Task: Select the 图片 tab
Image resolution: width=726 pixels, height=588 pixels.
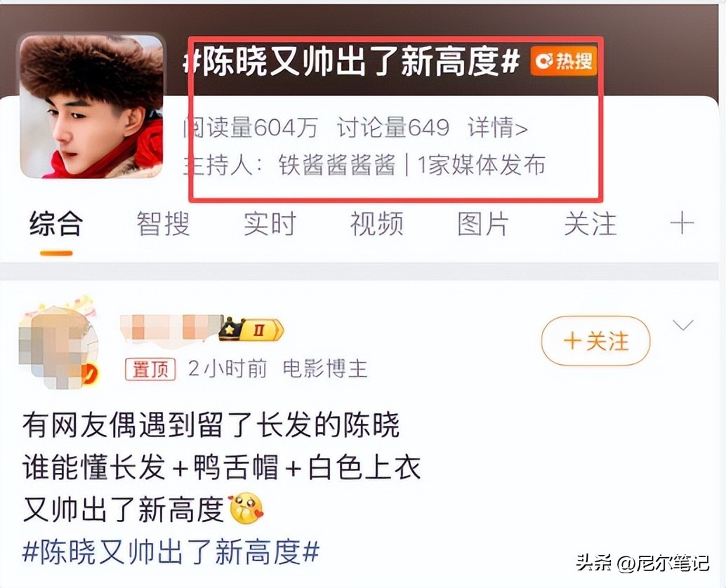Action: [x=483, y=224]
